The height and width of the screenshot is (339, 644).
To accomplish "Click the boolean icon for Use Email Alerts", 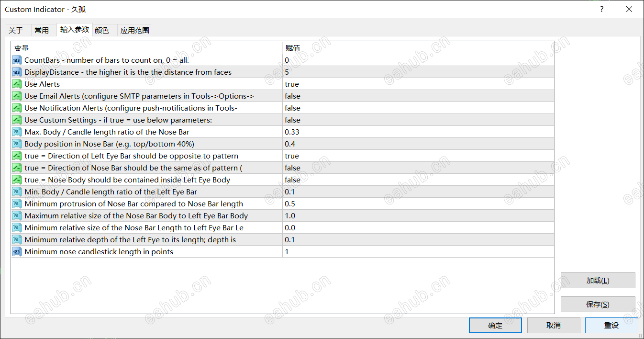I will pos(17,96).
